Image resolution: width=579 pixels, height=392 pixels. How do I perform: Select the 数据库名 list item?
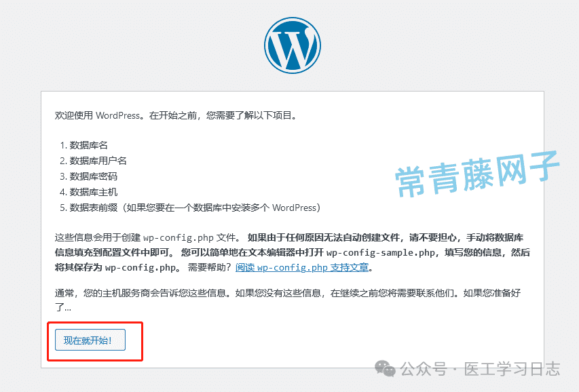pos(89,145)
